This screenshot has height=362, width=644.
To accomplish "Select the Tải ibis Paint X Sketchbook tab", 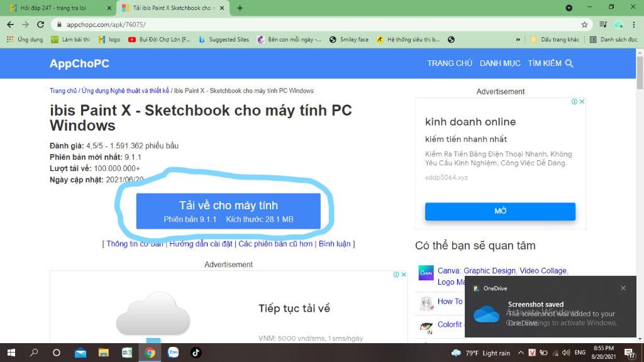I will pyautogui.click(x=172, y=8).
